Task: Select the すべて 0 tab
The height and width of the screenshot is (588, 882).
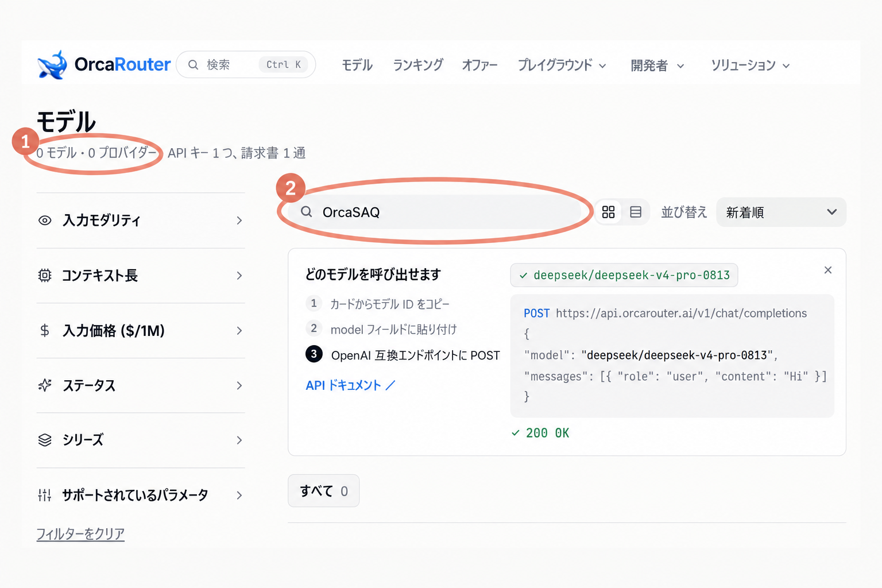Action: (x=324, y=491)
